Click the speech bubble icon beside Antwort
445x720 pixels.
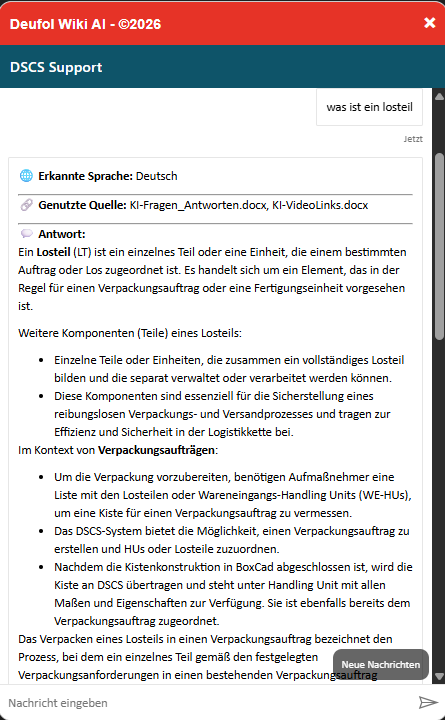pyautogui.click(x=26, y=234)
